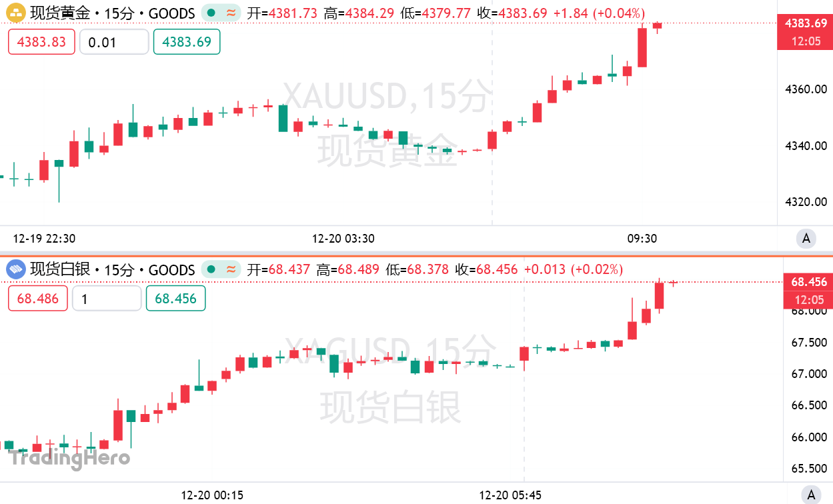Click the red sell price 68.486 button

38,299
